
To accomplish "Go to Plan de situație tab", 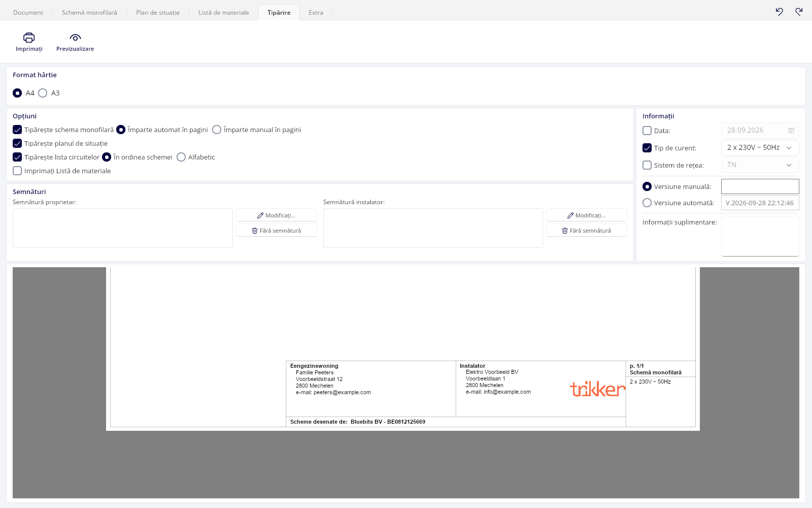I will [x=158, y=13].
